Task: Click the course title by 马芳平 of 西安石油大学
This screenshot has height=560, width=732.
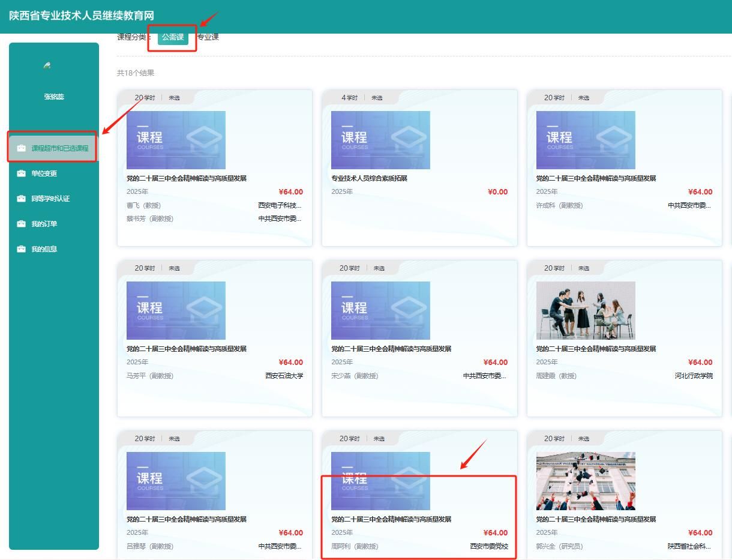Action: pos(186,349)
